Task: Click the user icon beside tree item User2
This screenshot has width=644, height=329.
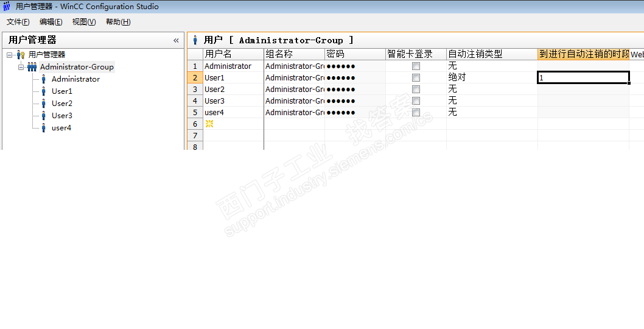Action: [x=44, y=104]
